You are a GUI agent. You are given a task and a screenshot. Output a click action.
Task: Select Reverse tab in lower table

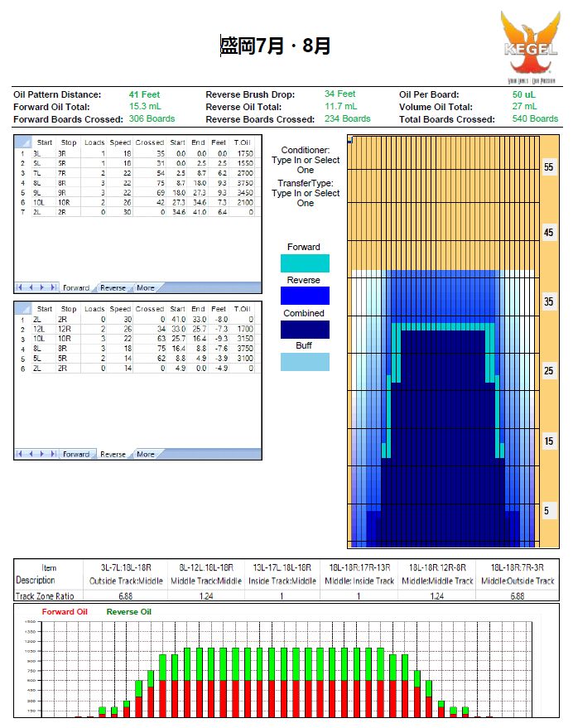pos(113,454)
